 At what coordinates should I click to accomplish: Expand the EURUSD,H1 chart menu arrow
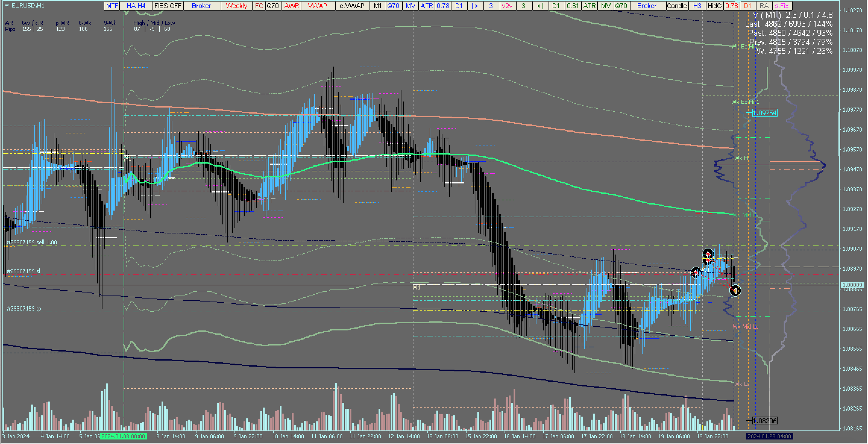(x=7, y=5)
